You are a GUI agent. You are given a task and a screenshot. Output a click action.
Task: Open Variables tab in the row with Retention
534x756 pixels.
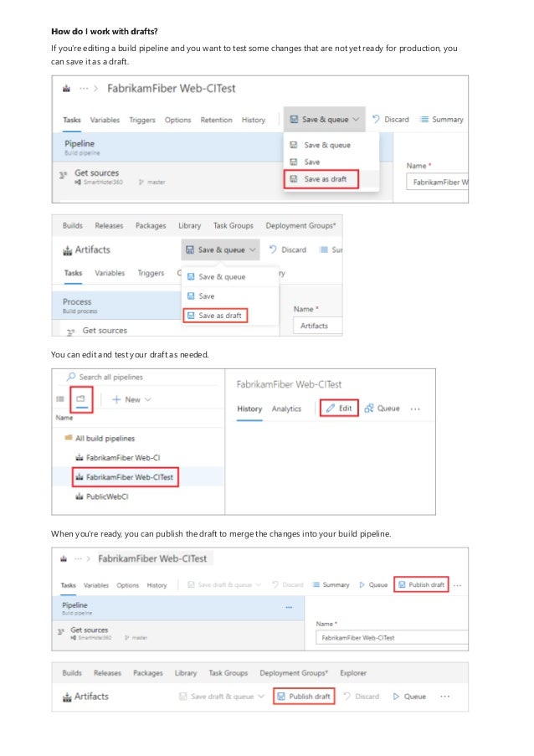(x=105, y=120)
